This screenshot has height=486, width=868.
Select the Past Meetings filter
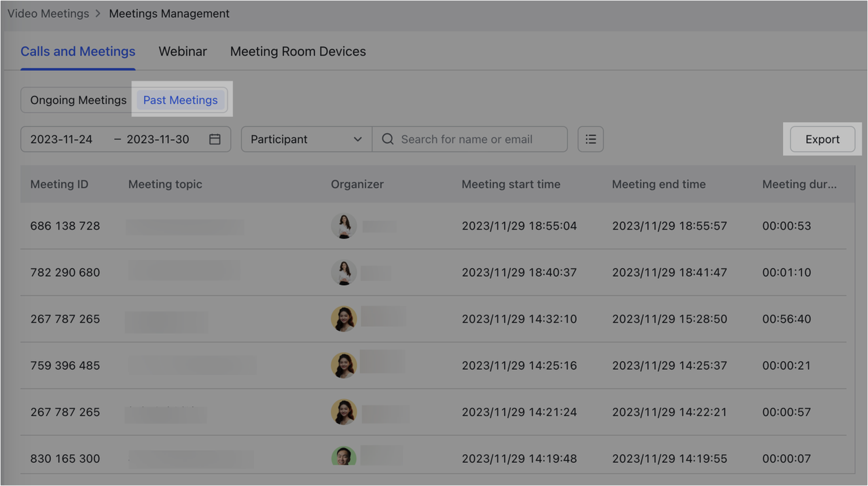pyautogui.click(x=181, y=100)
